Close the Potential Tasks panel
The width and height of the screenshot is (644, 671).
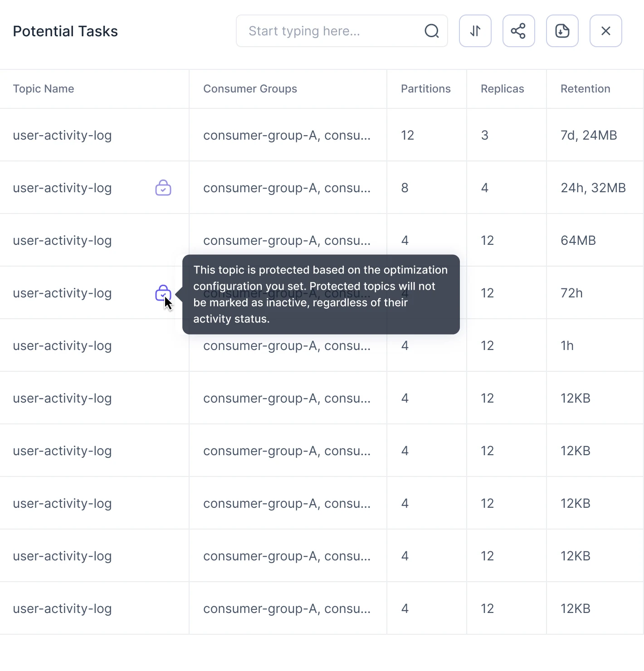[x=606, y=31]
